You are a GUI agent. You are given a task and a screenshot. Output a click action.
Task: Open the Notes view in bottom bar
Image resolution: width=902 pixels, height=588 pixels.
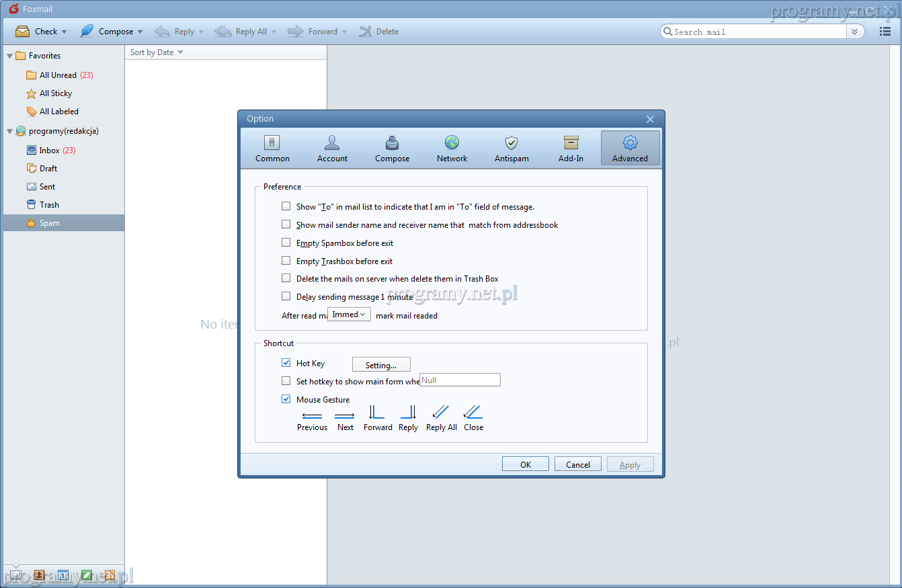tap(86, 575)
